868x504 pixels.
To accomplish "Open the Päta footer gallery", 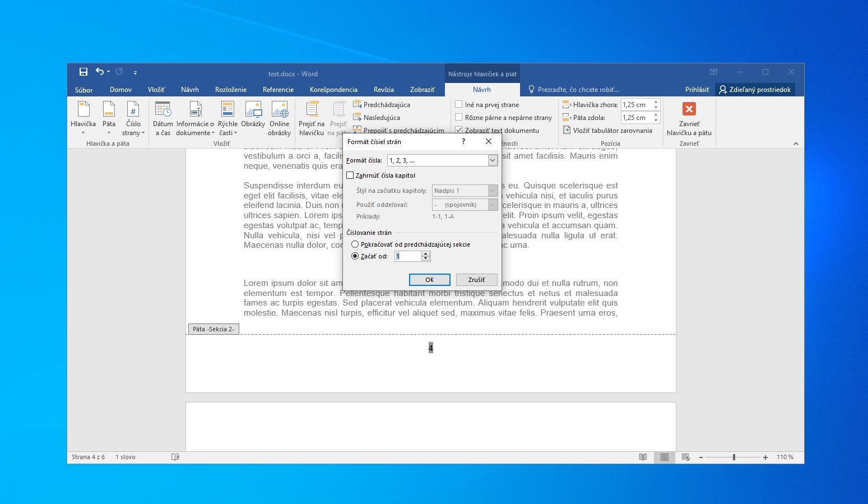I will point(109,118).
